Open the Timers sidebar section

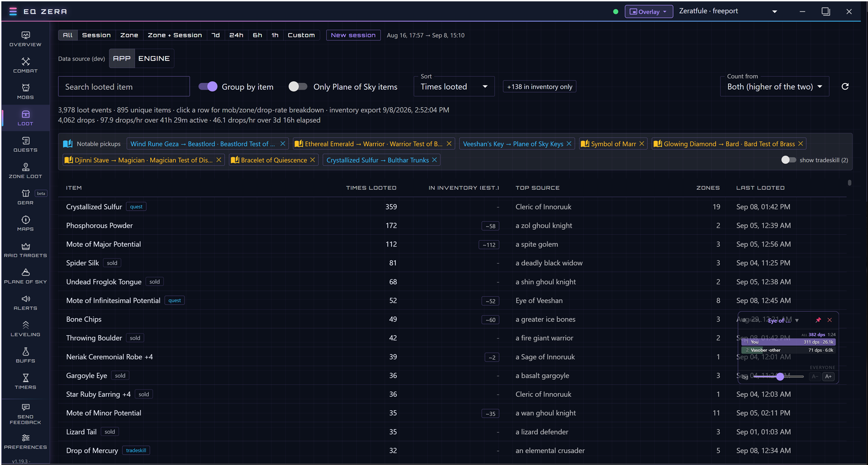[25, 381]
